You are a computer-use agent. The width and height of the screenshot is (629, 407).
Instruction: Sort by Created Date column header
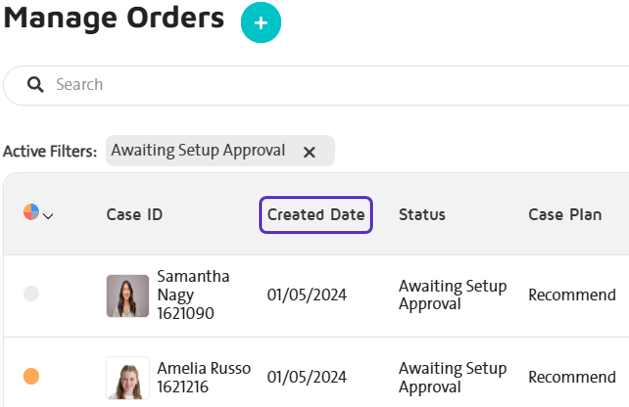[316, 215]
